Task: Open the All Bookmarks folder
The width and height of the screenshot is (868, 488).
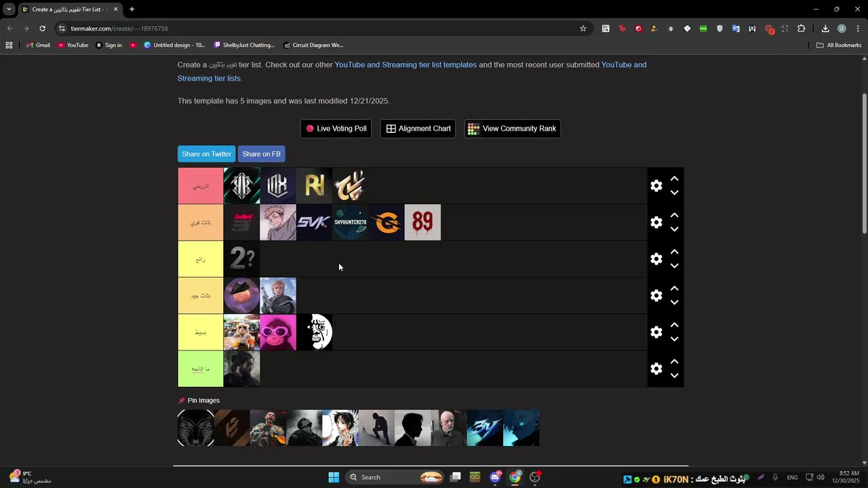Action: pos(839,45)
